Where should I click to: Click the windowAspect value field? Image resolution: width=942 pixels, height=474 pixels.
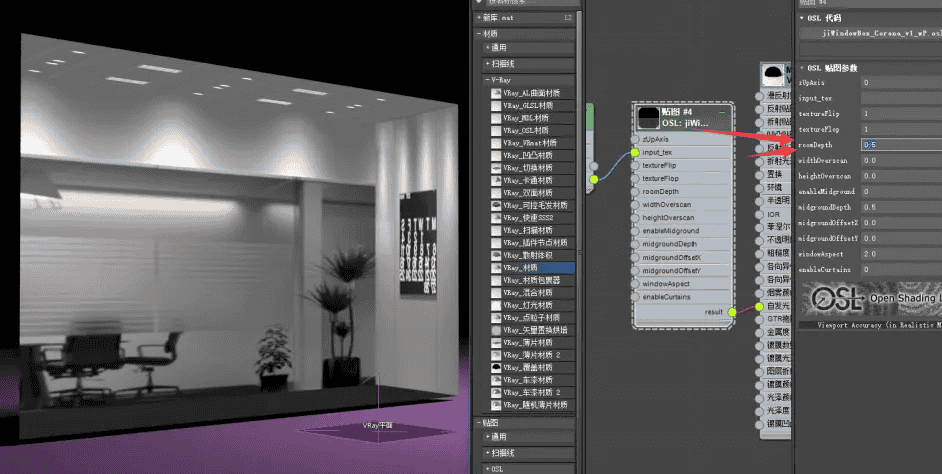[900, 254]
